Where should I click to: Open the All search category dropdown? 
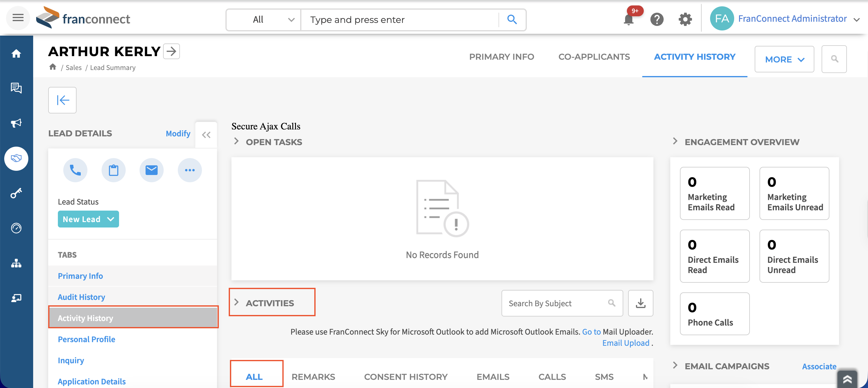[263, 20]
